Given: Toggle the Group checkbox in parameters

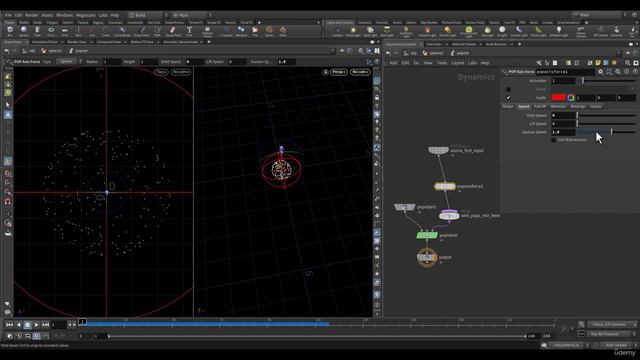Looking at the screenshot, I should [x=508, y=89].
